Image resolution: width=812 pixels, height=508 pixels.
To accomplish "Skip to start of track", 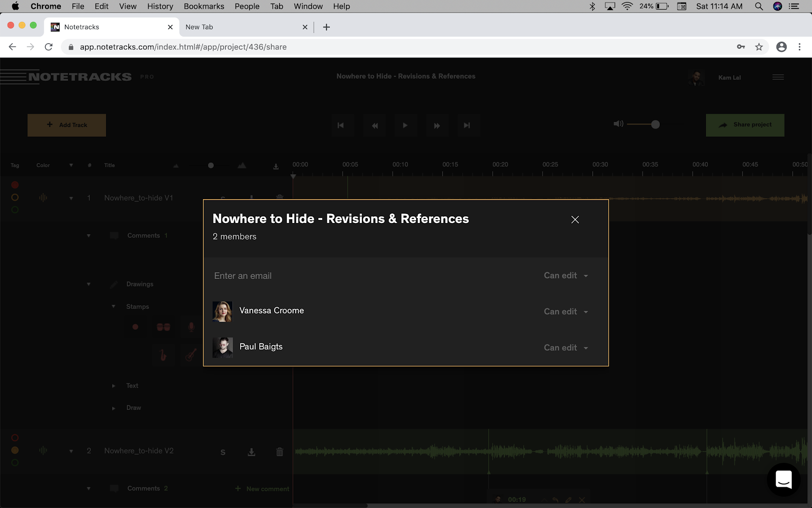I will 341,125.
